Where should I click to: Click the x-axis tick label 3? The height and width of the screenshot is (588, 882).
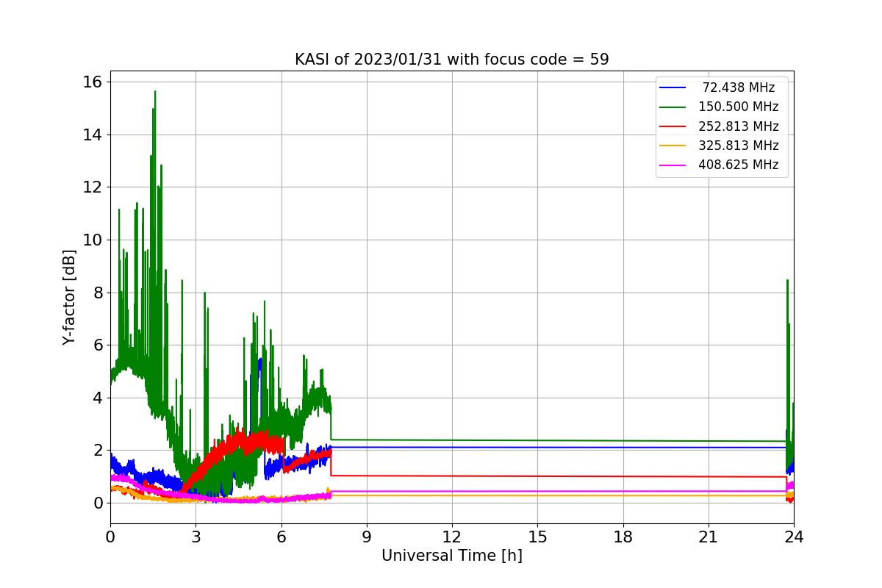pos(196,537)
